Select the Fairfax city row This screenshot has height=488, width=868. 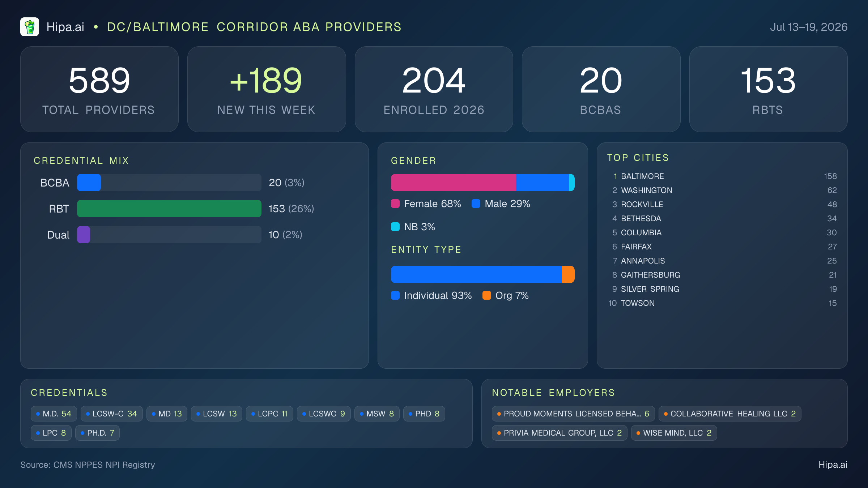[722, 247]
